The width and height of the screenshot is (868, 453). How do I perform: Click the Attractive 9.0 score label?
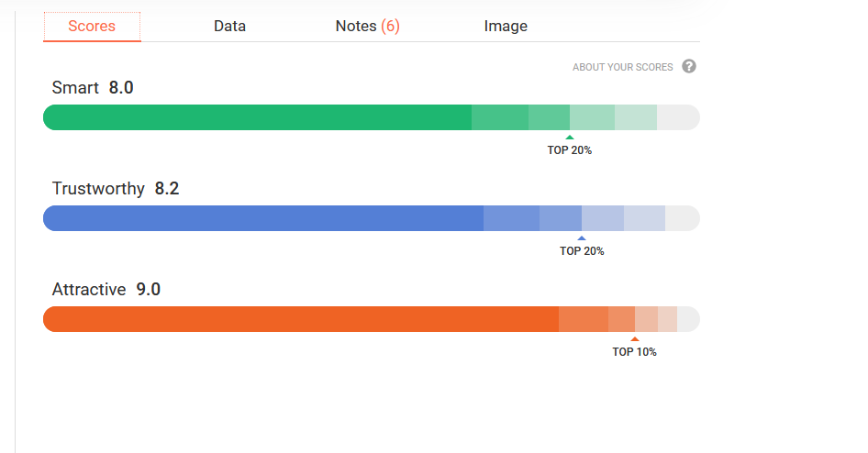click(x=106, y=289)
